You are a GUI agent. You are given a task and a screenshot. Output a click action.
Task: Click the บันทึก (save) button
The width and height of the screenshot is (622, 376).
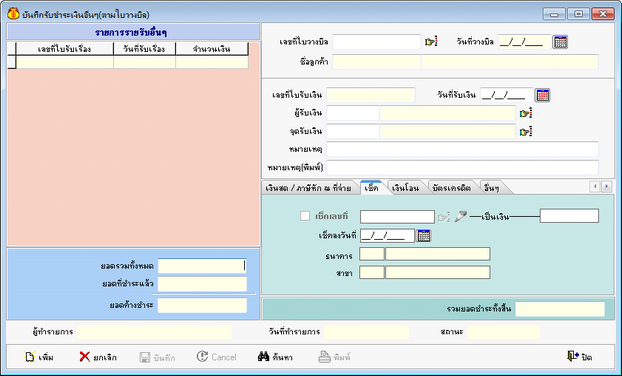point(157,357)
